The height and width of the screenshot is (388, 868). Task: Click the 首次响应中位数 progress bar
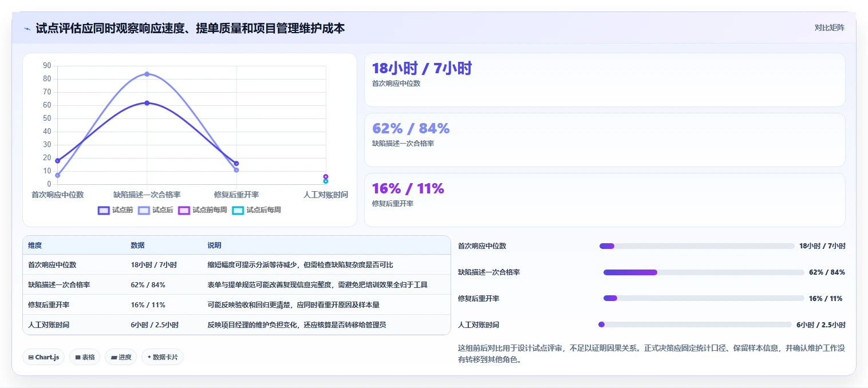point(697,246)
